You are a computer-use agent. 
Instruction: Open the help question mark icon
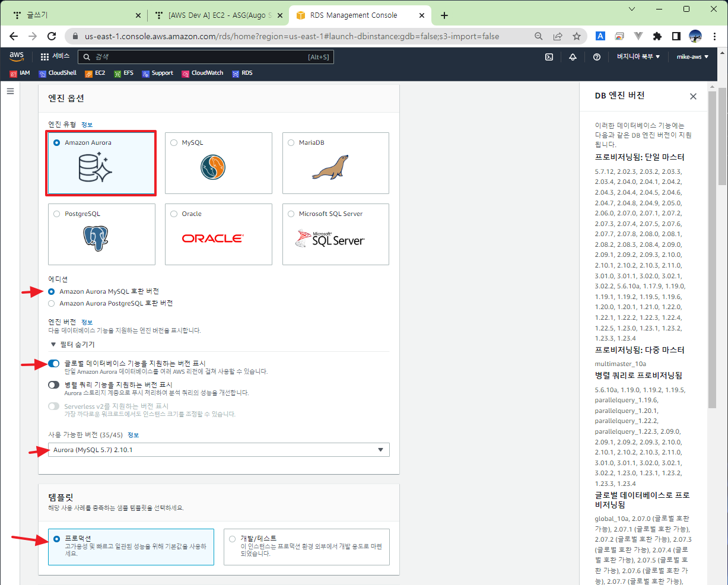(596, 57)
